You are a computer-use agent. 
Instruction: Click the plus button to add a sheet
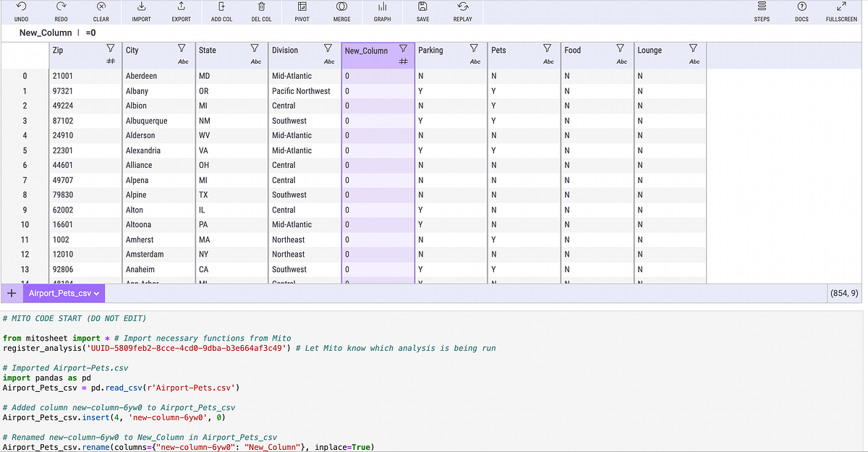pos(11,293)
